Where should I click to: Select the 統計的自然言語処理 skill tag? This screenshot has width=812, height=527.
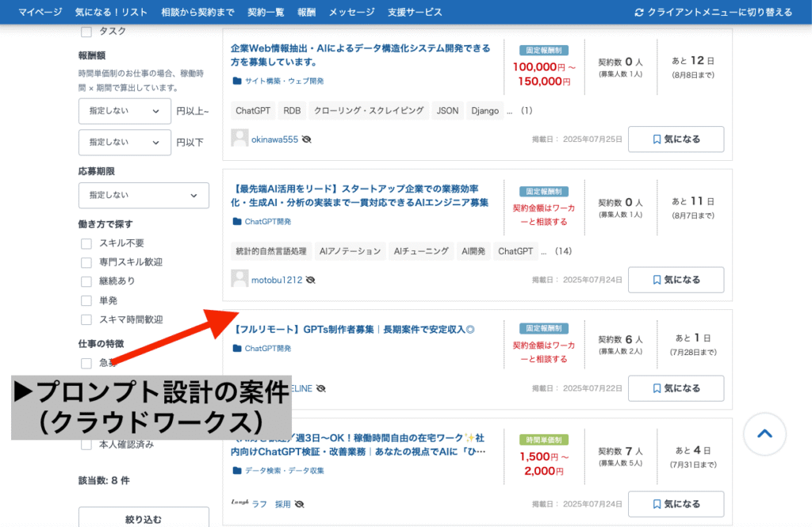tap(271, 251)
